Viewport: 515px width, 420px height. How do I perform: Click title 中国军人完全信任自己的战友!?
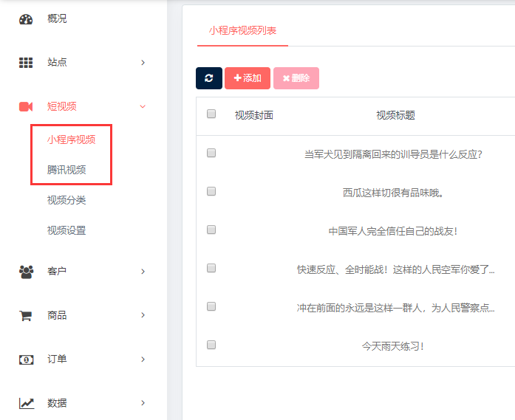click(x=393, y=231)
